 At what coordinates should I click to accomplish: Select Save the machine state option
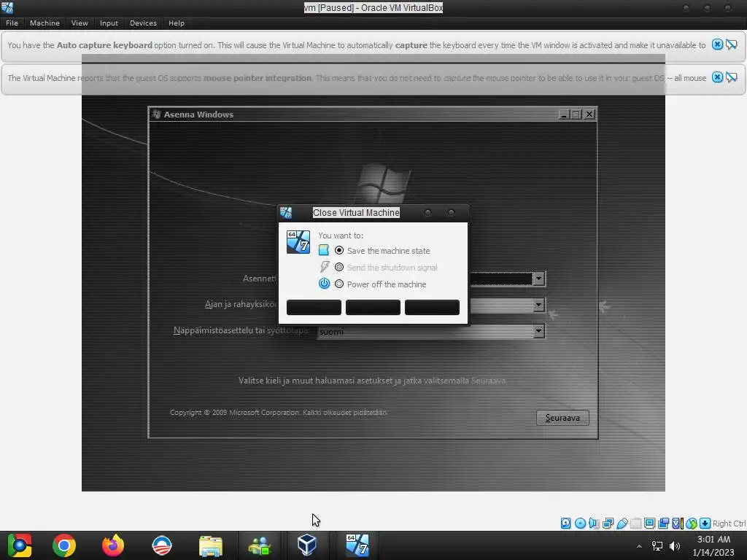[x=384, y=251]
